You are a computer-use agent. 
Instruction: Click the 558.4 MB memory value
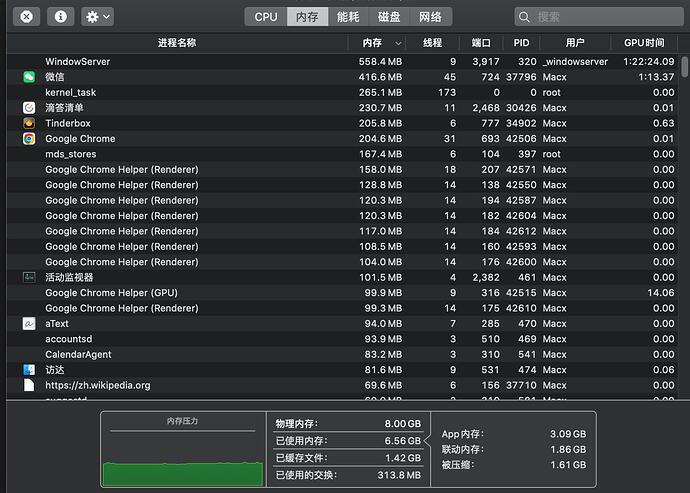click(380, 62)
